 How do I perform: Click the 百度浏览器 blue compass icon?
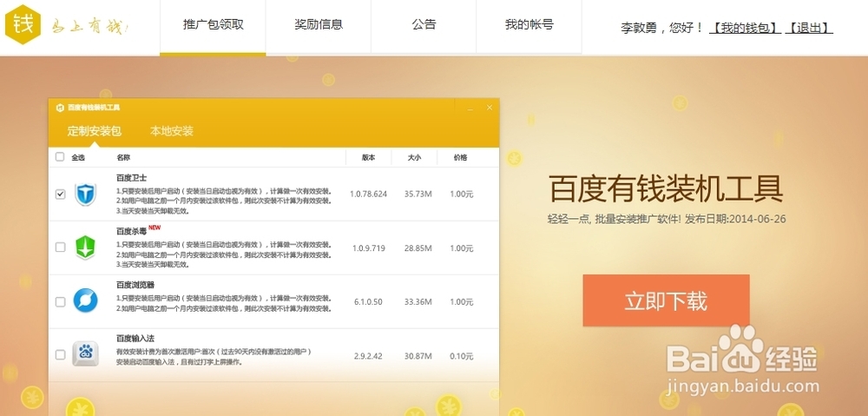click(85, 300)
